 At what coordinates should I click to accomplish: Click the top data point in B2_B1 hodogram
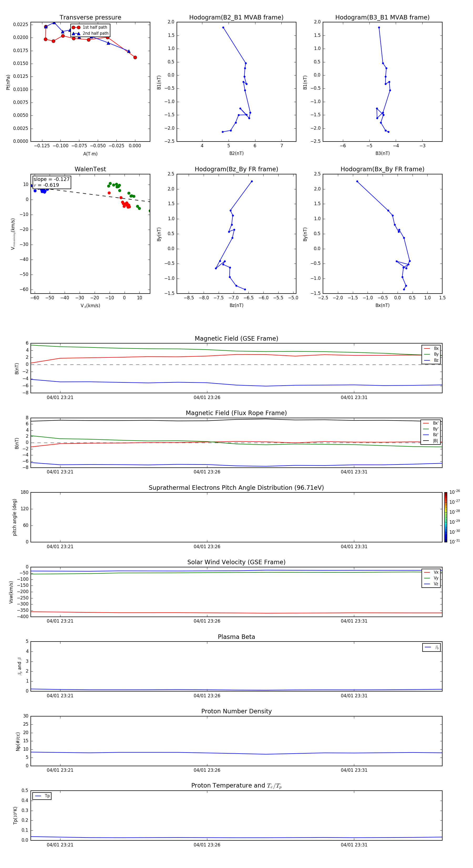[x=223, y=28]
